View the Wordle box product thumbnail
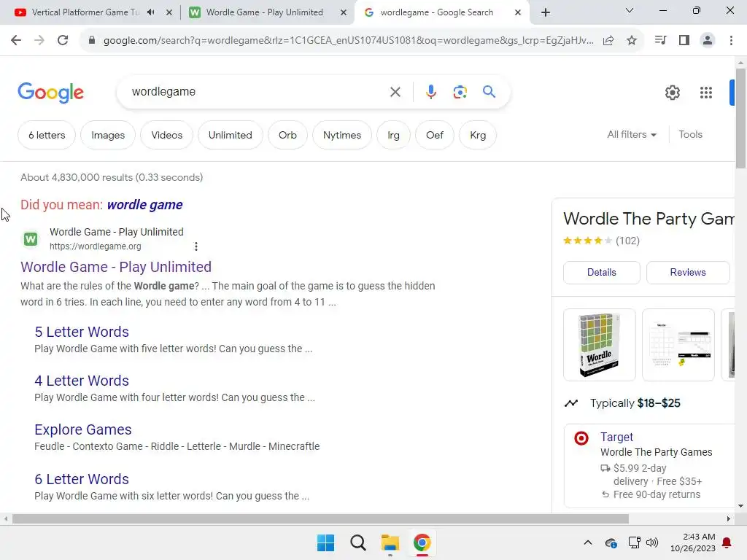Viewport: 747px width, 560px height. (x=600, y=345)
